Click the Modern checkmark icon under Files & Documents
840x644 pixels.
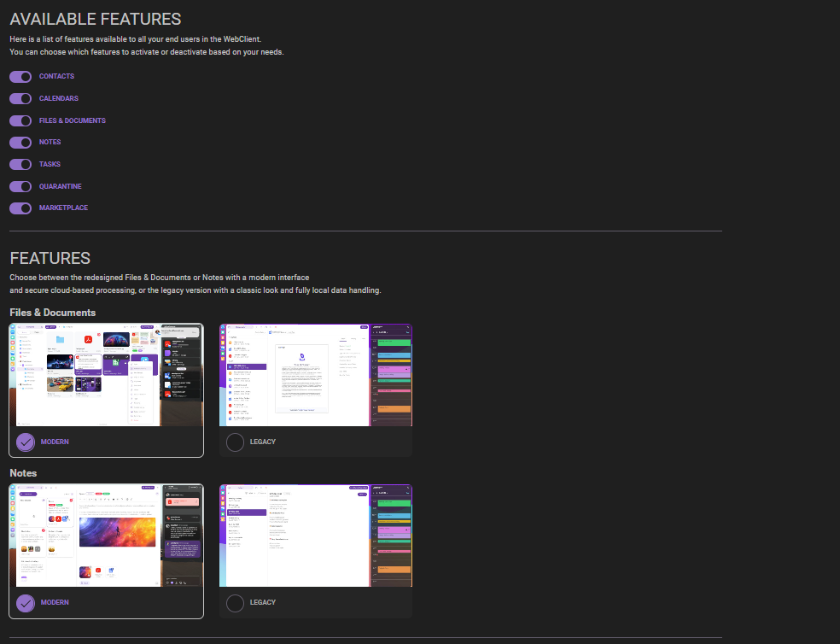pyautogui.click(x=26, y=442)
